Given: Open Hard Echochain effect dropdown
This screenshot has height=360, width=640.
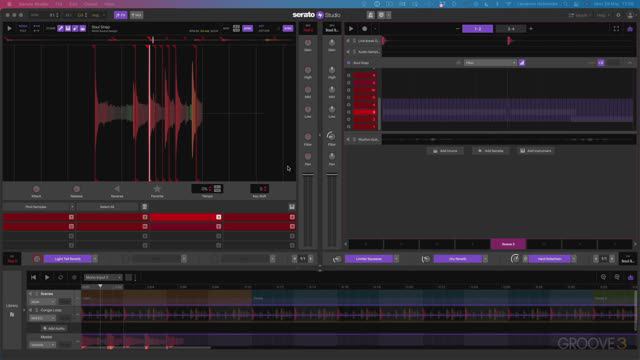Looking at the screenshot, I should (x=573, y=259).
